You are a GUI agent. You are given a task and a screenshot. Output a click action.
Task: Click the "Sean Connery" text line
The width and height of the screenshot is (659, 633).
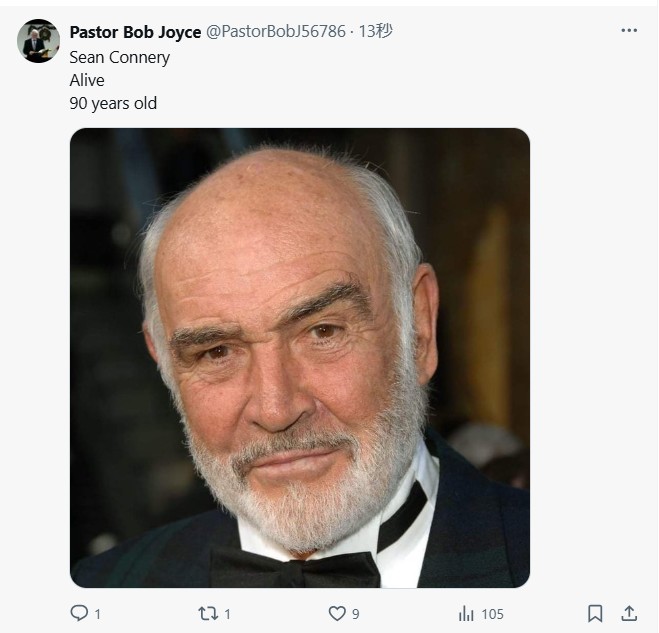(x=119, y=57)
